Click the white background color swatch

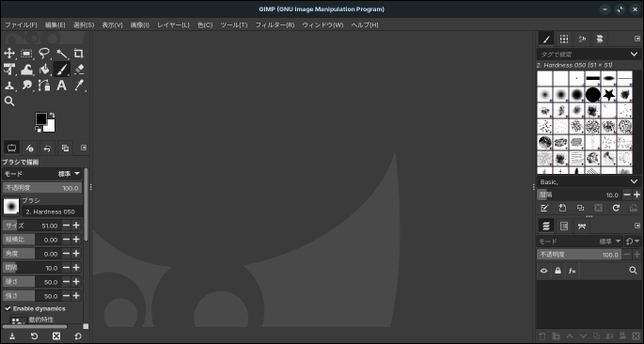tap(51, 127)
